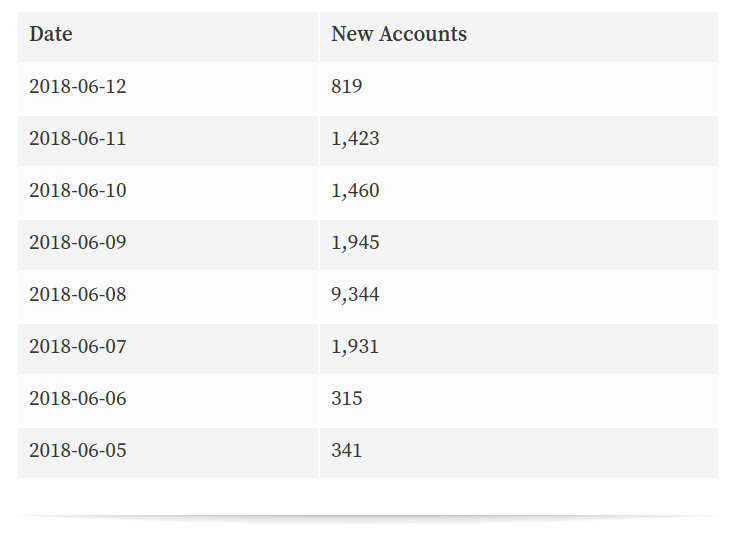Click the 2018-06-11 date cell
Viewport: 738px width, 536px height.
168,141
